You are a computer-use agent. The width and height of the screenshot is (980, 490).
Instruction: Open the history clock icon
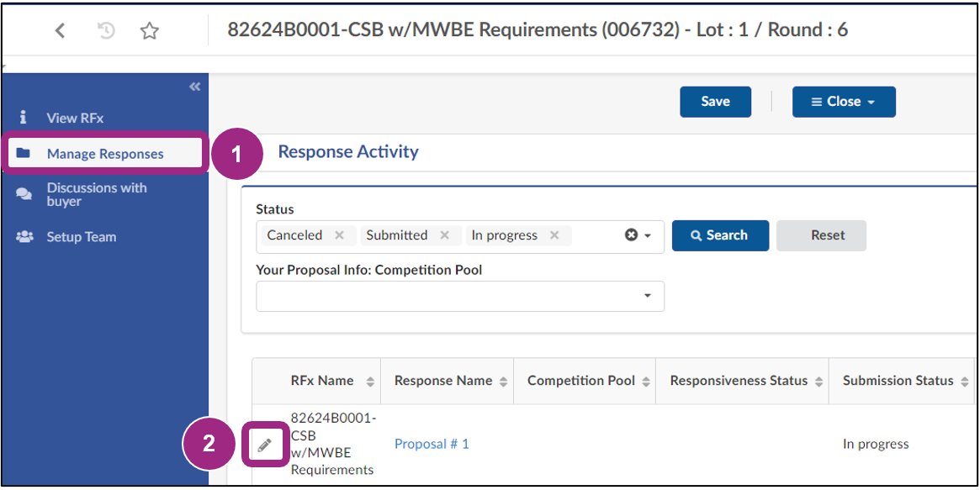(107, 30)
